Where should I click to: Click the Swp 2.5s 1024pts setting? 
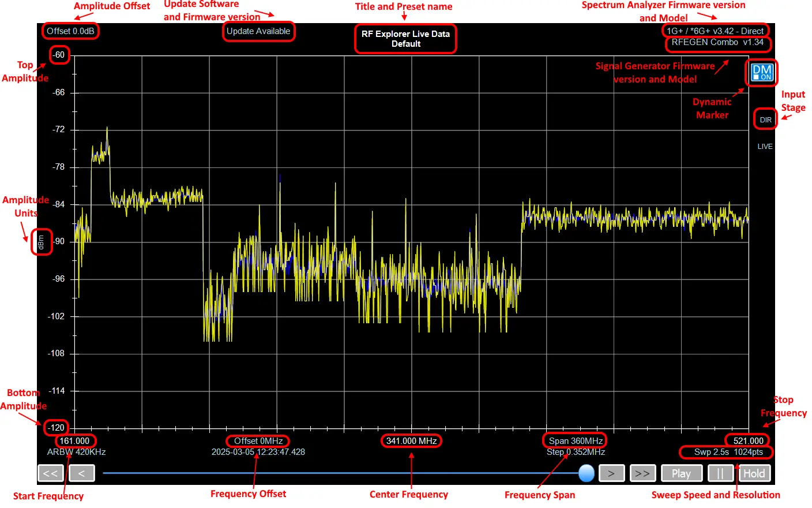tap(728, 452)
